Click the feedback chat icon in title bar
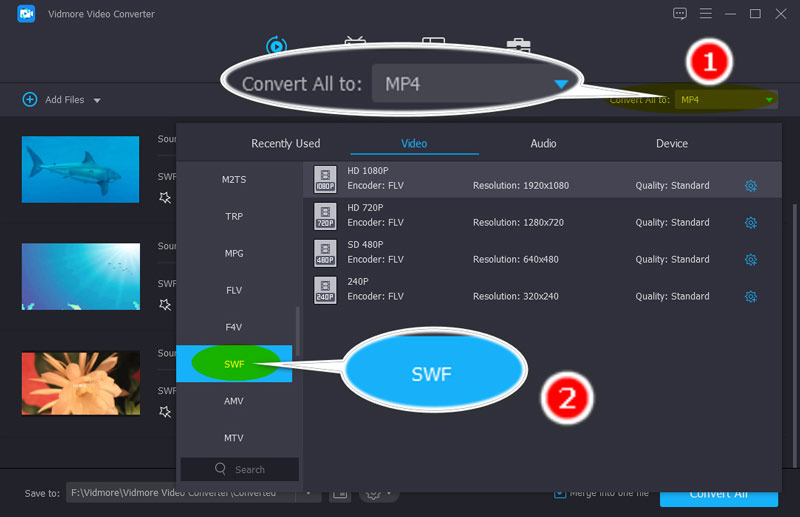Screen dimensions: 800x517 pyautogui.click(x=680, y=14)
